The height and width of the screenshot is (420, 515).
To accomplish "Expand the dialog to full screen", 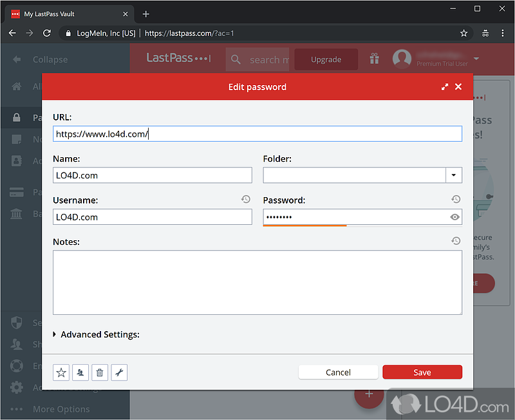I will 445,87.
